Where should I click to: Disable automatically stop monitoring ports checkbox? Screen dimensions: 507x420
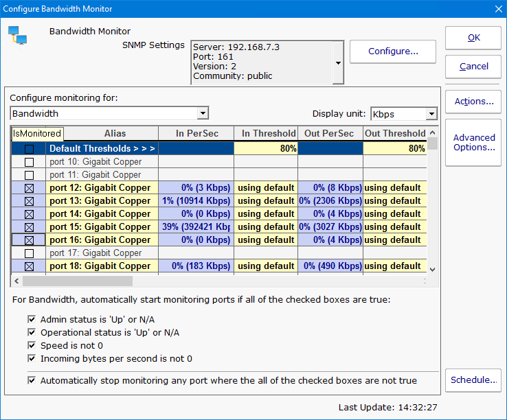(32, 380)
